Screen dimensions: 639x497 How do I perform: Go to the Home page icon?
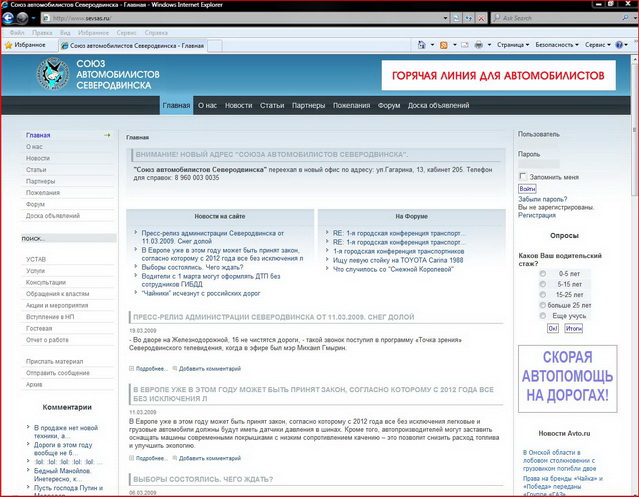pos(421,45)
